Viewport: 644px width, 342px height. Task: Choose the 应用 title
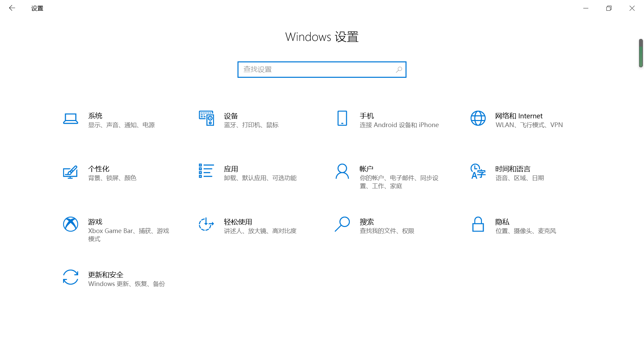click(231, 169)
